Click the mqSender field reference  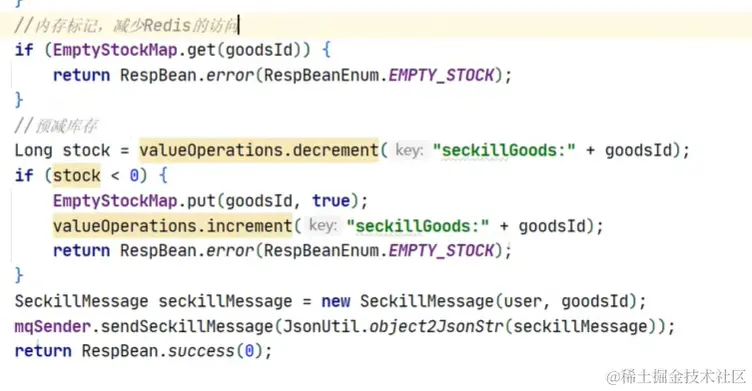click(x=52, y=327)
